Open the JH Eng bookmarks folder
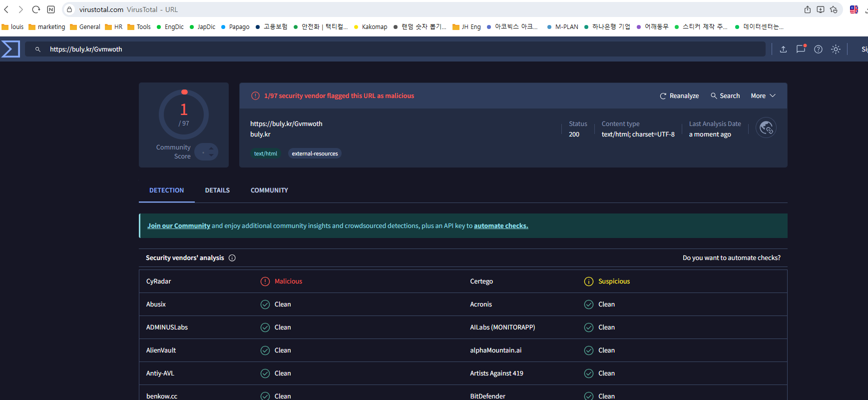 click(466, 27)
